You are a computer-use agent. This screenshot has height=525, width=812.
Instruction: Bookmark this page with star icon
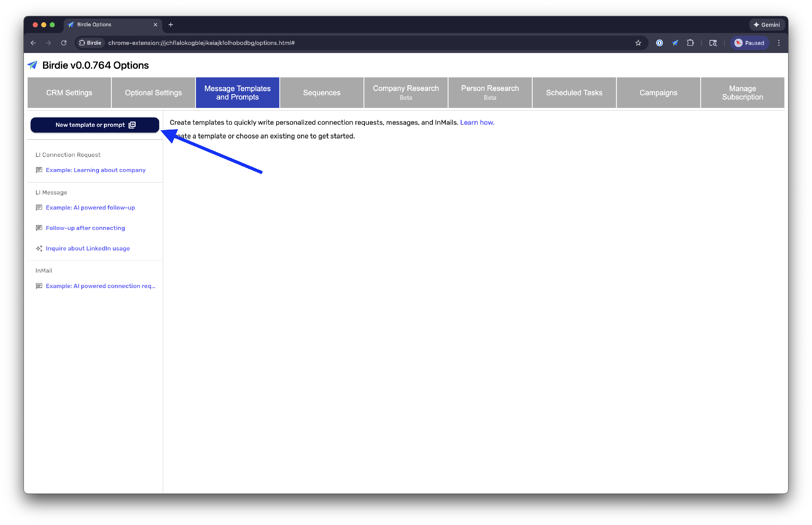tap(638, 43)
